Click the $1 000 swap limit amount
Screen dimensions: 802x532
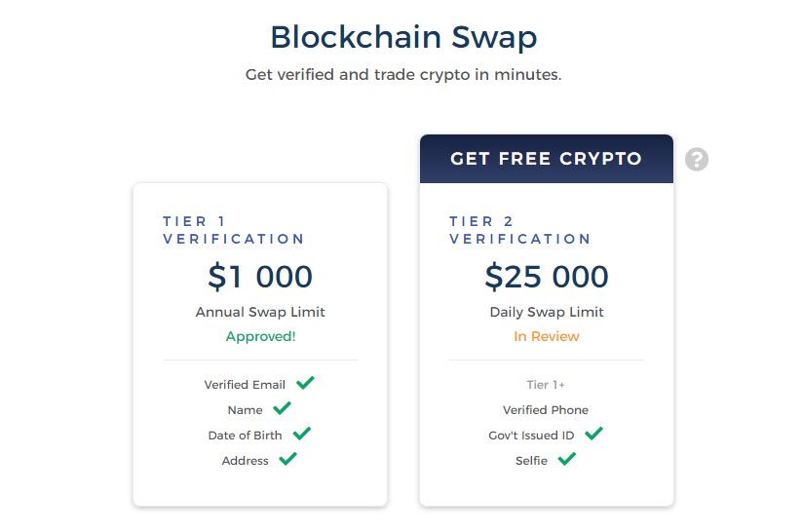point(260,277)
